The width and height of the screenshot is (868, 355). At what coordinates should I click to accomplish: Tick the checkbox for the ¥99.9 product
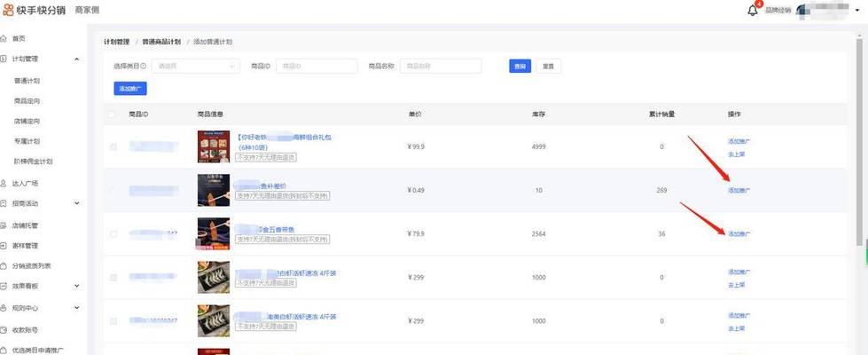(113, 146)
